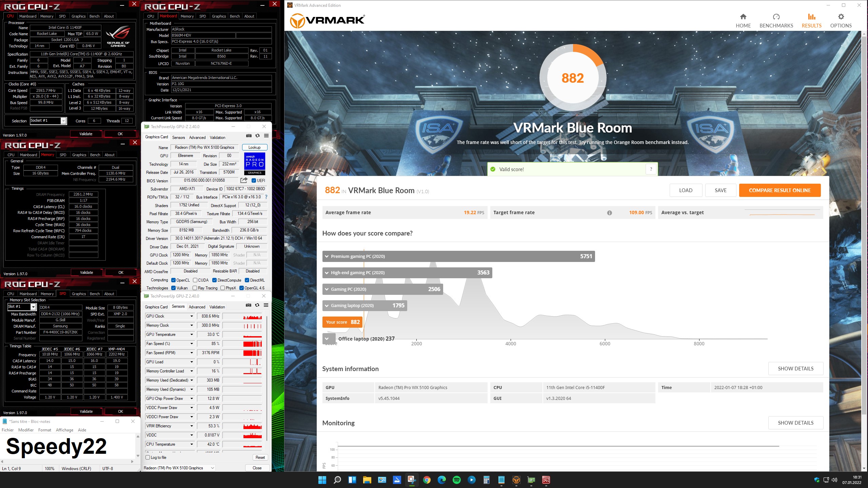This screenshot has height=488, width=868.
Task: Click the GPU Temperature sensor graph
Action: point(242,334)
